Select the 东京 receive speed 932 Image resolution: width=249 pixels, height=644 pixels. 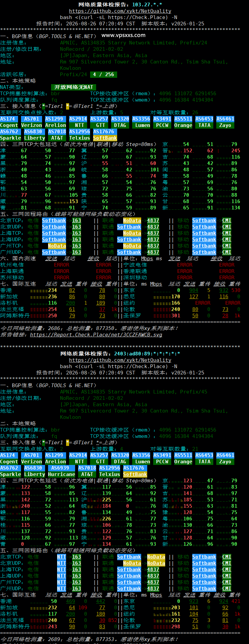(224, 290)
